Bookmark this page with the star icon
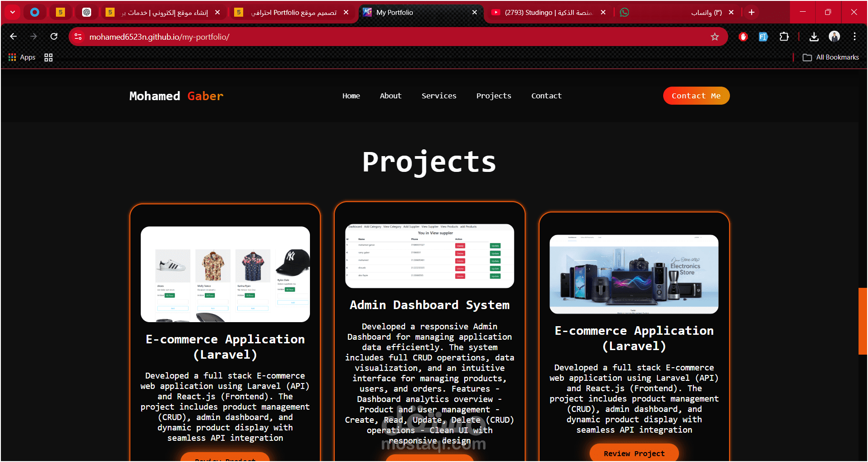 (x=715, y=37)
